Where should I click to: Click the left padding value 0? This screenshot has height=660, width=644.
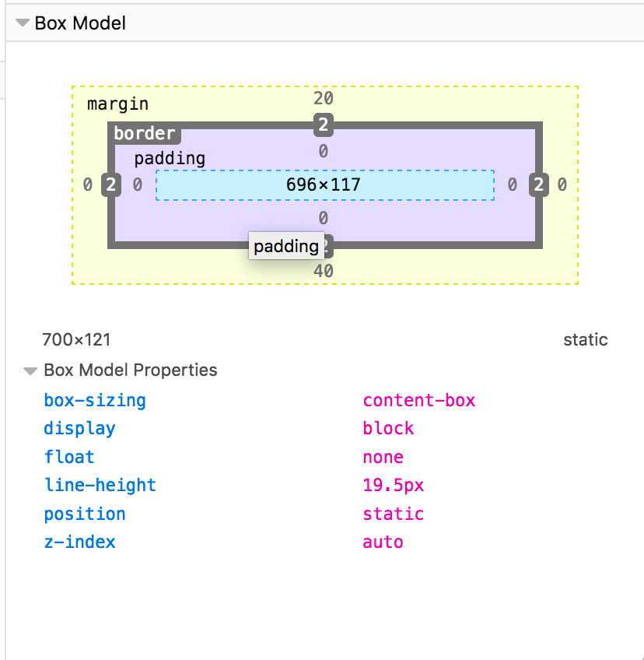138,184
